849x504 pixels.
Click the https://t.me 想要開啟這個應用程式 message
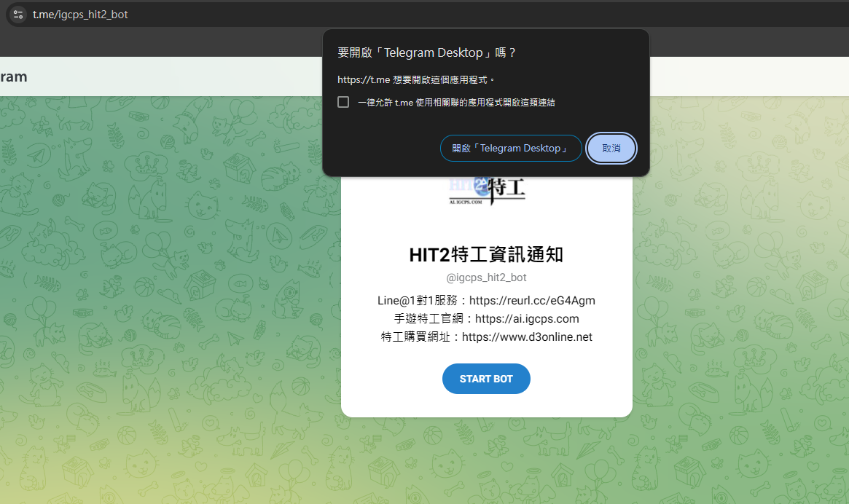416,79
